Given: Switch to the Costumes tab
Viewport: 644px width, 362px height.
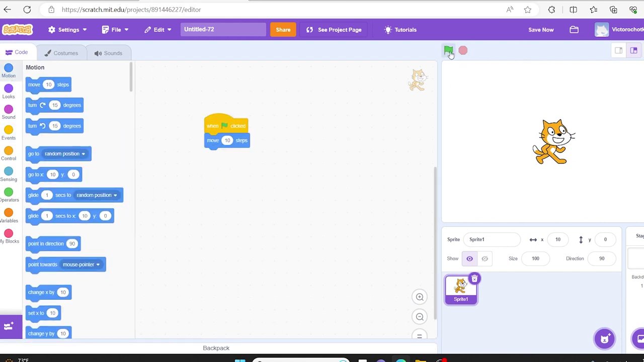Looking at the screenshot, I should pos(61,53).
